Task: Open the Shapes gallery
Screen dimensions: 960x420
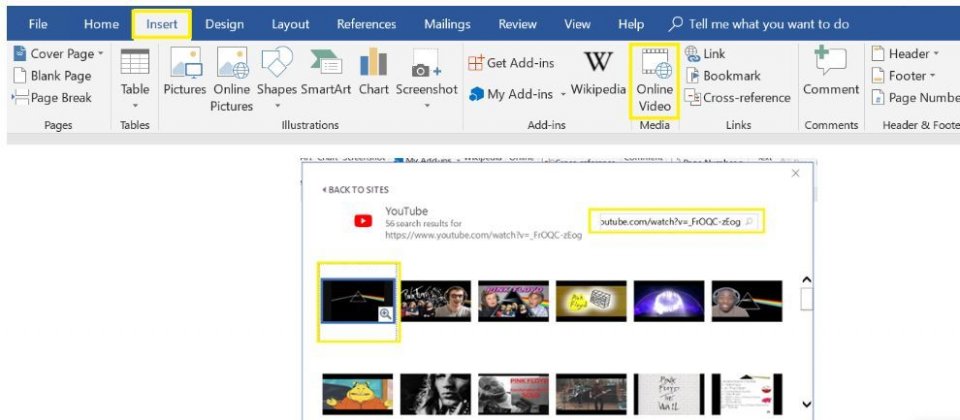Action: tap(277, 78)
